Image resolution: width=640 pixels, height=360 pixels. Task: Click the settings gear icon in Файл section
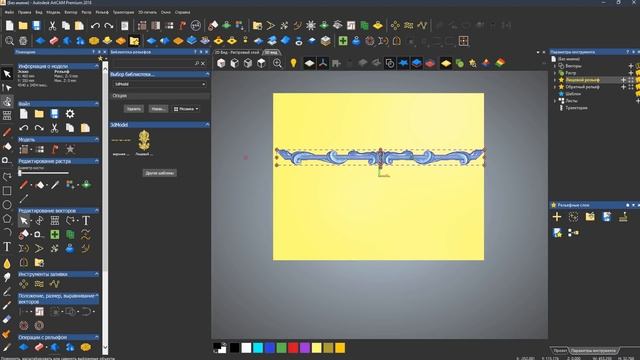click(x=70, y=114)
